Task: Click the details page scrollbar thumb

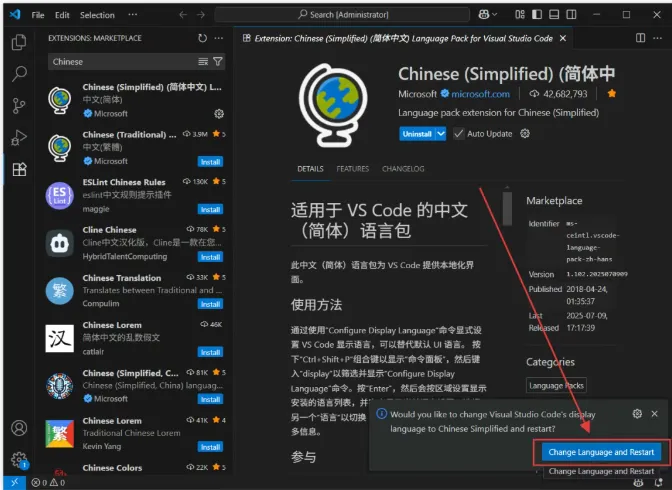Action: pyautogui.click(x=507, y=209)
